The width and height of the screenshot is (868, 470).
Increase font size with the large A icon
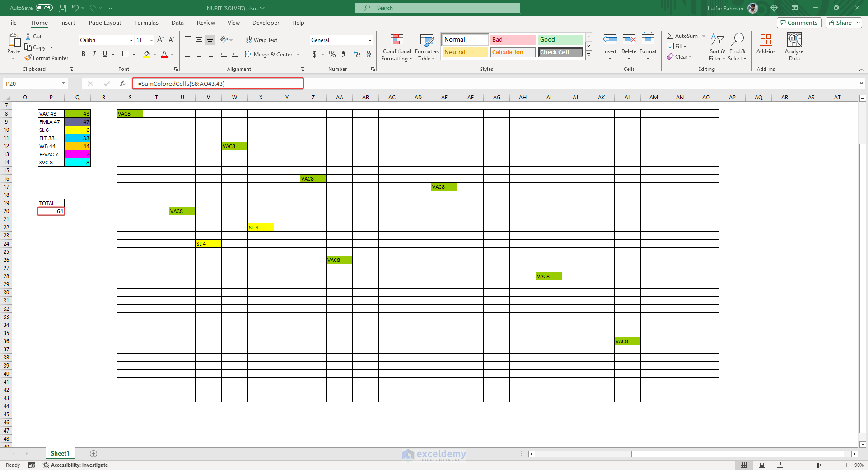(160, 40)
